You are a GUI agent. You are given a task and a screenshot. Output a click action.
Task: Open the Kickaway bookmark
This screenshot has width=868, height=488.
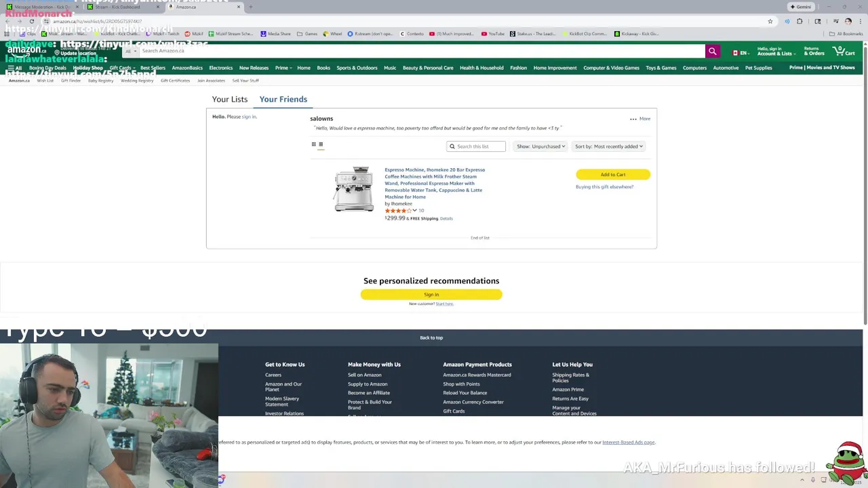click(636, 33)
